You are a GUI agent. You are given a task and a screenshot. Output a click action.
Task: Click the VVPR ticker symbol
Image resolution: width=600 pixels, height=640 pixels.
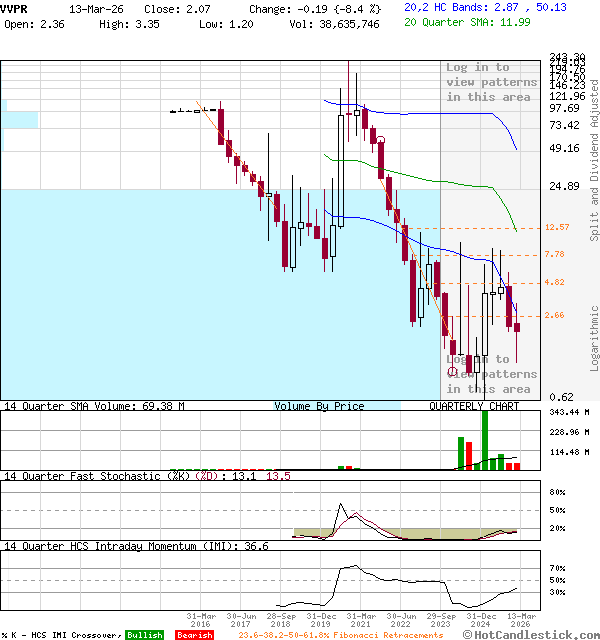pyautogui.click(x=16, y=7)
